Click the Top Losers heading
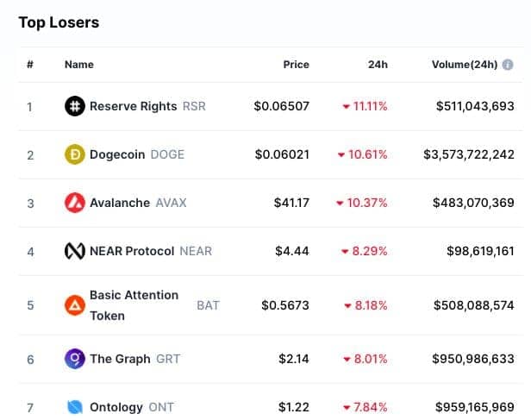Screen dimensions: 531x420 (59, 22)
